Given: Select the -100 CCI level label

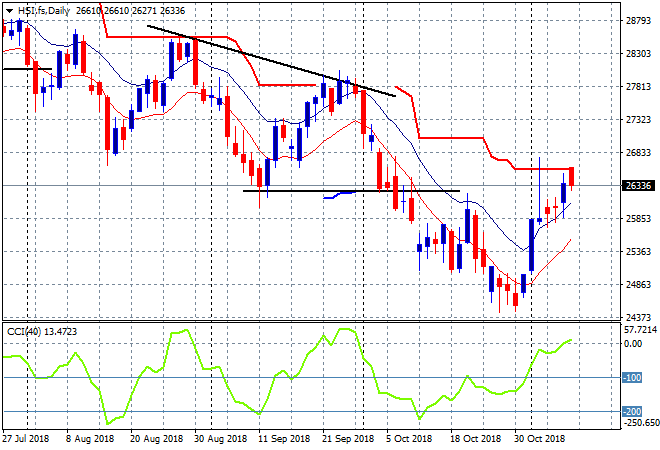Looking at the screenshot, I should (x=632, y=378).
